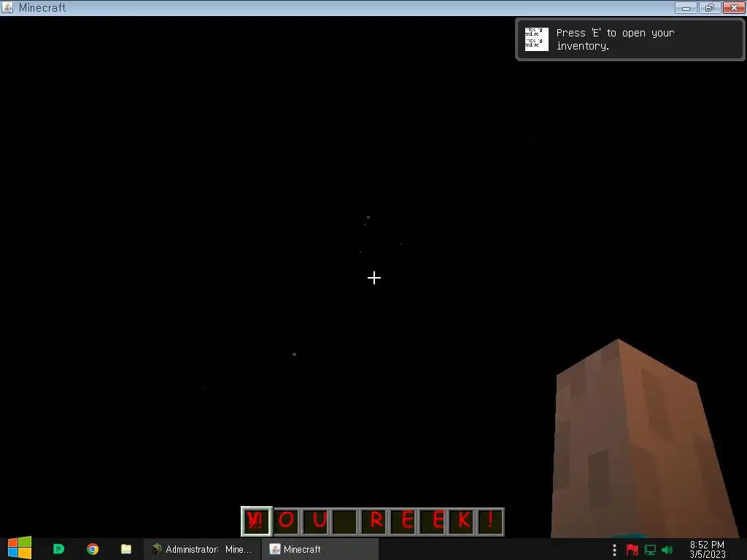747x560 pixels.
Task: Switch to the Administrator: Mine... taskbar window
Action: (x=202, y=549)
